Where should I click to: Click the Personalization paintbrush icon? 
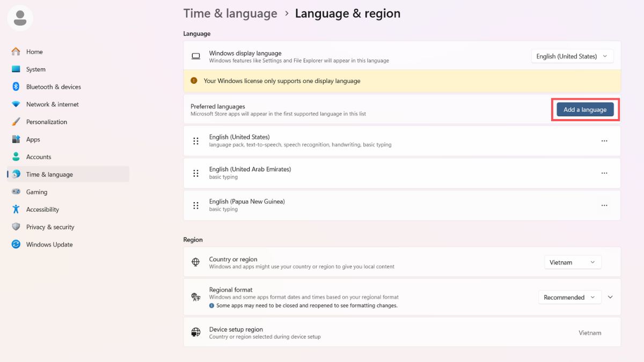tap(16, 122)
